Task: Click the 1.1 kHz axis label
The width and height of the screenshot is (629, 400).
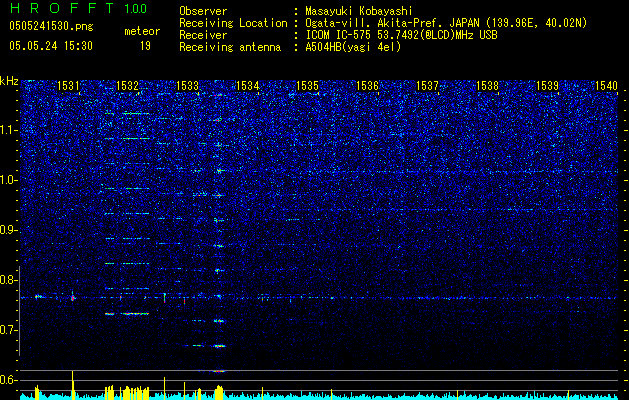Action: [8, 130]
